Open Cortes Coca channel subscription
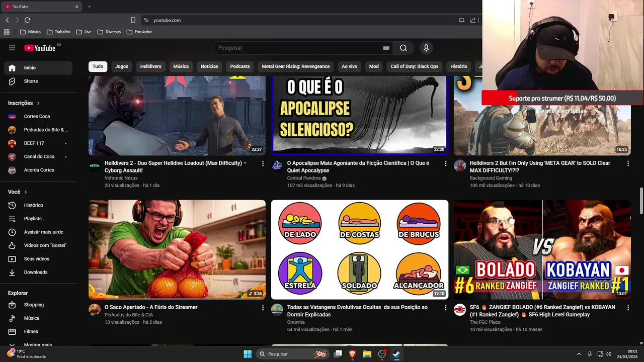 click(38, 116)
